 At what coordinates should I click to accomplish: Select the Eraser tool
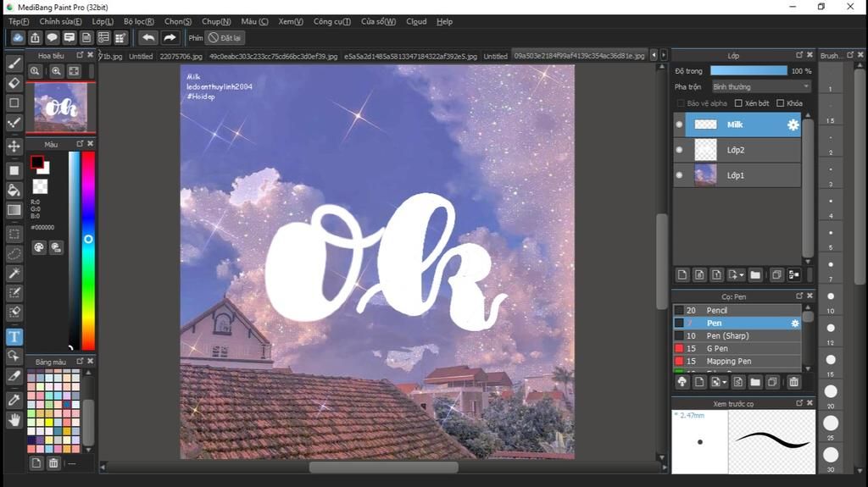tap(14, 83)
